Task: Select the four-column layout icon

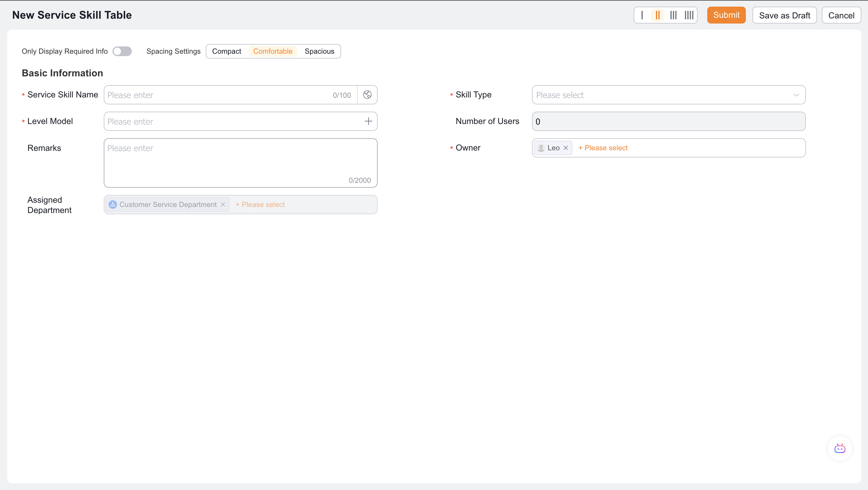Action: [689, 15]
